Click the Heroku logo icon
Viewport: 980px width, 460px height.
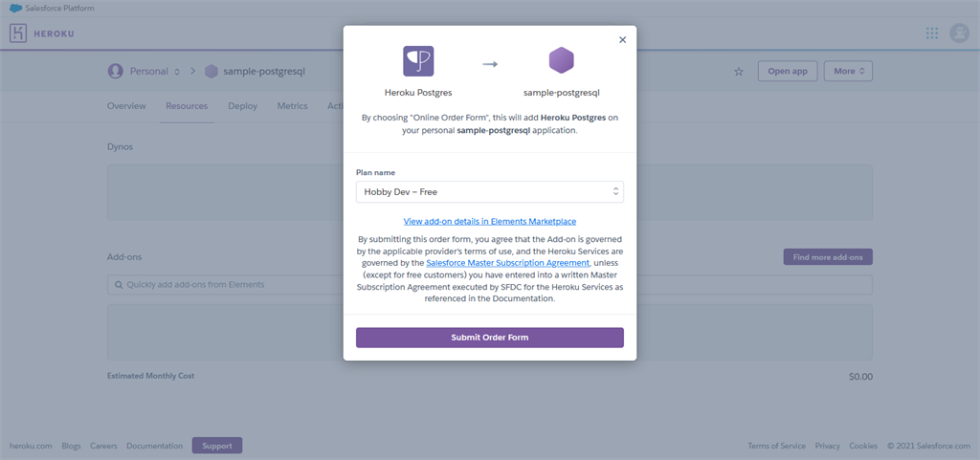[x=17, y=33]
